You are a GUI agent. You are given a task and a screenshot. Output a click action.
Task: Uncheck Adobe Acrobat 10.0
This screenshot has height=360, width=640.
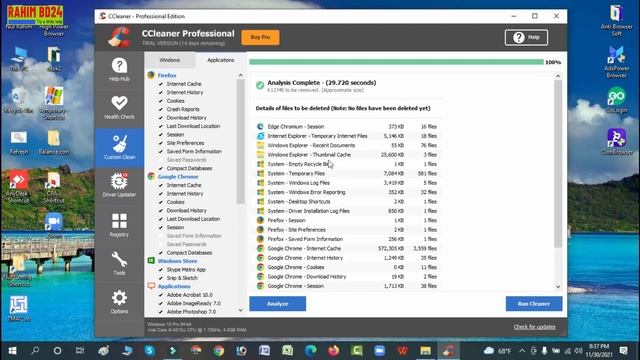point(161,295)
